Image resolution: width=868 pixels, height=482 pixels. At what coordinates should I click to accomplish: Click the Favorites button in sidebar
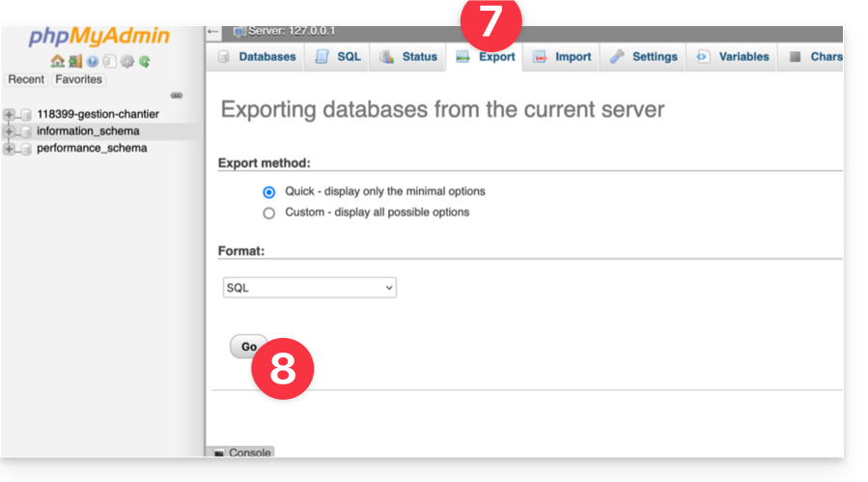click(x=78, y=79)
